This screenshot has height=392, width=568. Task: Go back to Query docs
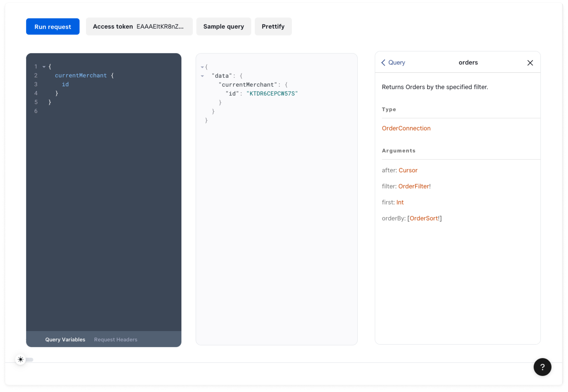[393, 62]
